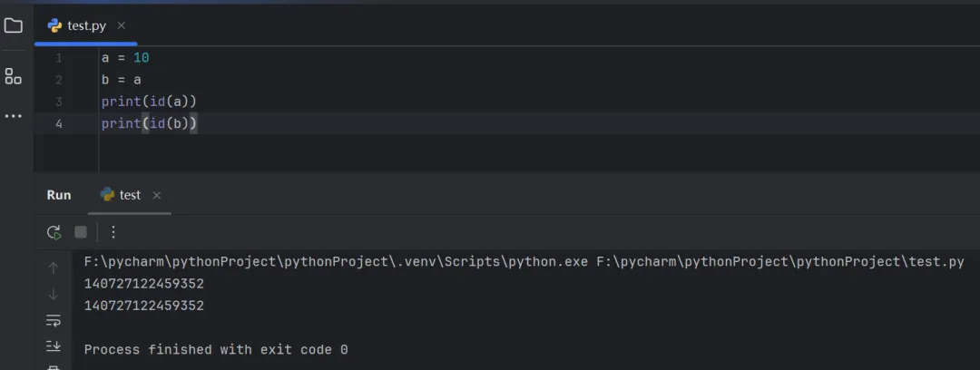
Task: Open the Structure tool window
Action: (13, 76)
